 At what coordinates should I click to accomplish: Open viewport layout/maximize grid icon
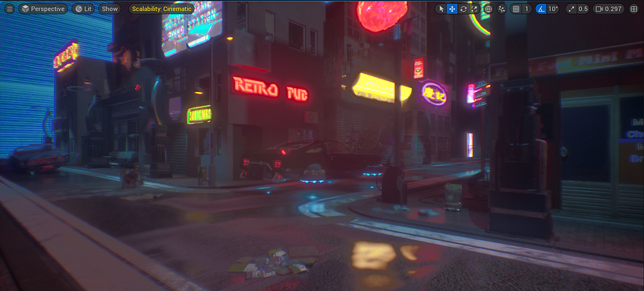[x=634, y=9]
